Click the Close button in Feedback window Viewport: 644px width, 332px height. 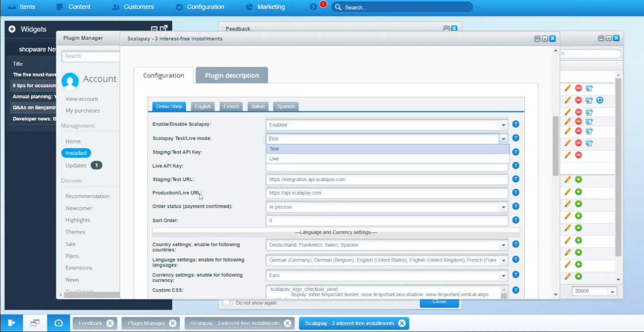[439, 302]
